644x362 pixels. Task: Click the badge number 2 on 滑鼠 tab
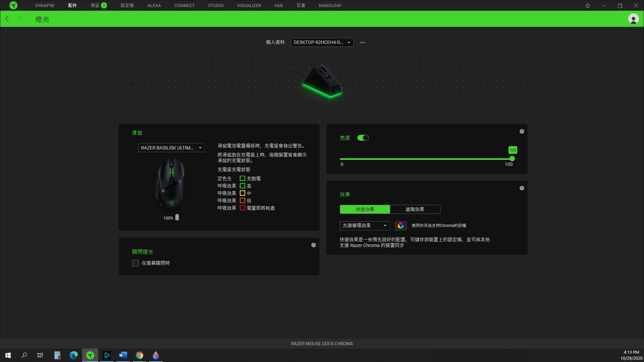(x=104, y=5)
